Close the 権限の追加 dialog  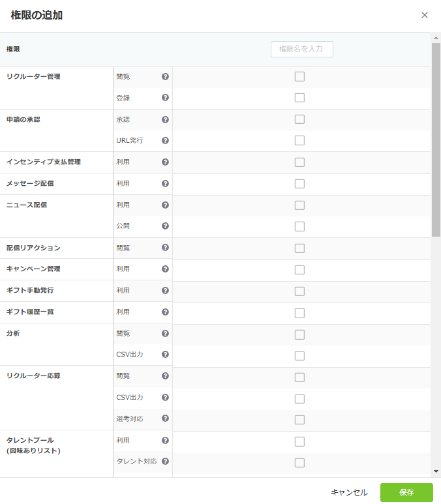click(425, 15)
